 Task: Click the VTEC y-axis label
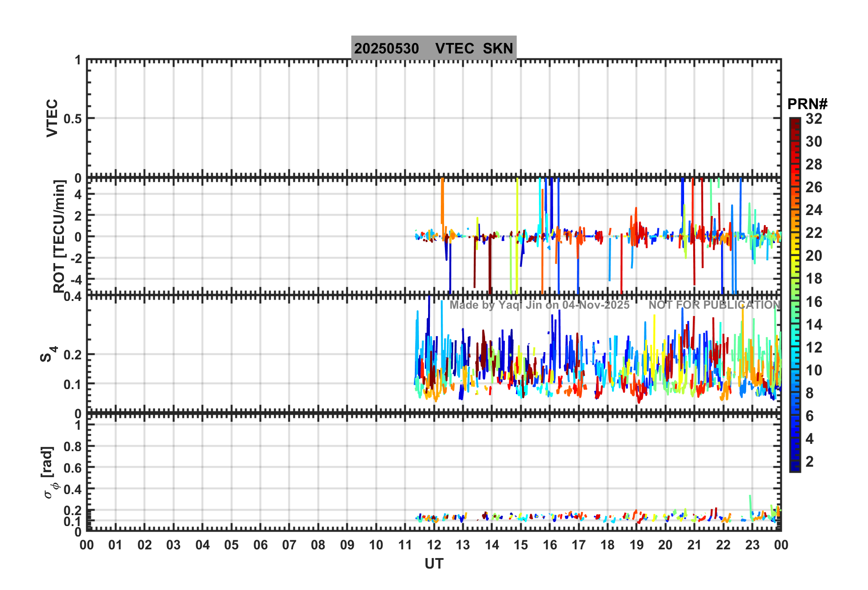(x=52, y=118)
